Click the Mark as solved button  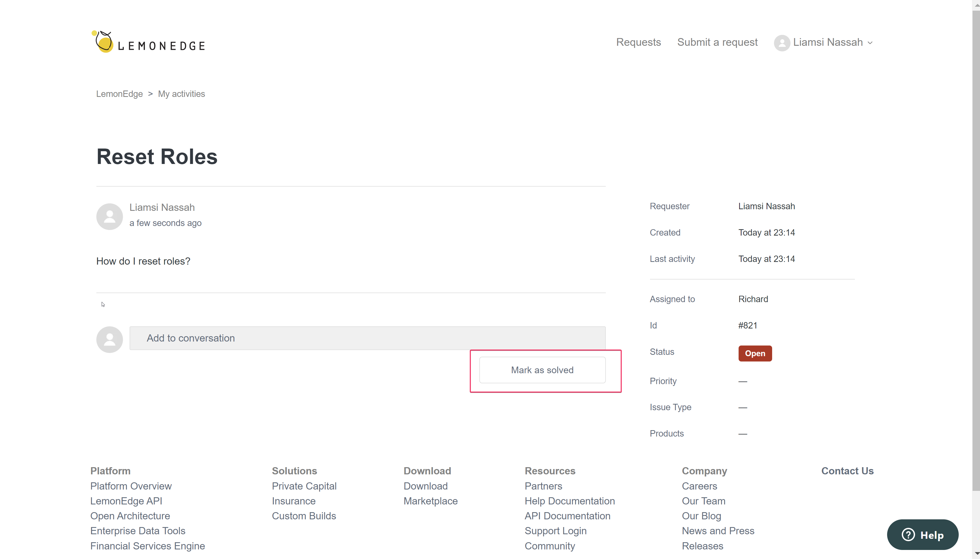(x=542, y=370)
